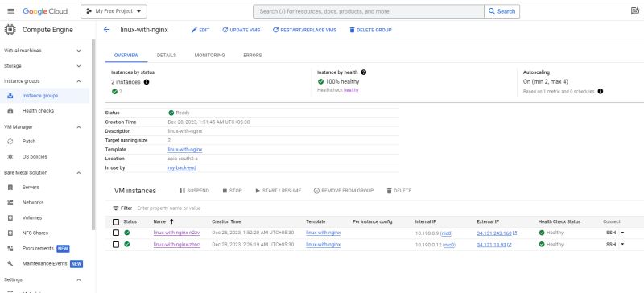Switch to the Details tab
The image size is (644, 293).
tap(167, 55)
